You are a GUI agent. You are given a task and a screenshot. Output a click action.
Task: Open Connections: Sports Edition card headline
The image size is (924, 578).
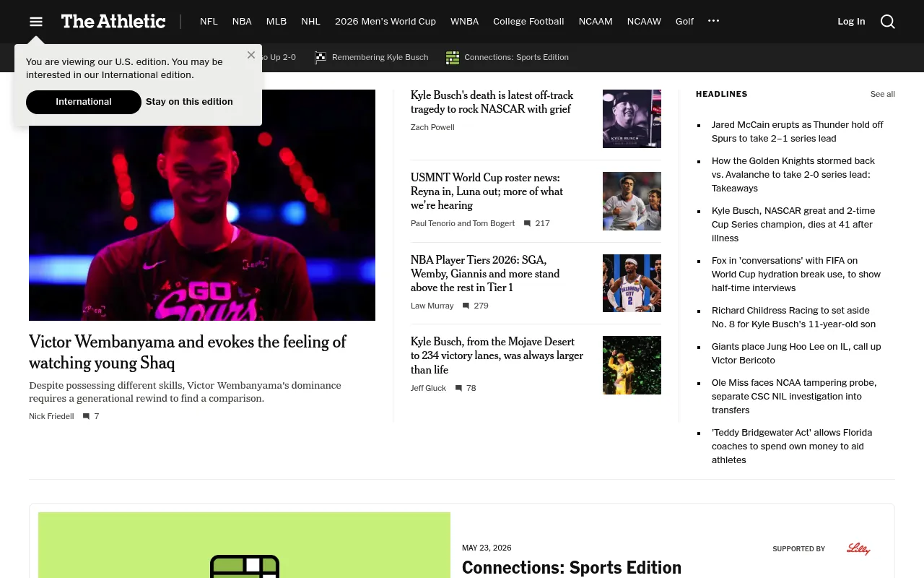pyautogui.click(x=572, y=568)
